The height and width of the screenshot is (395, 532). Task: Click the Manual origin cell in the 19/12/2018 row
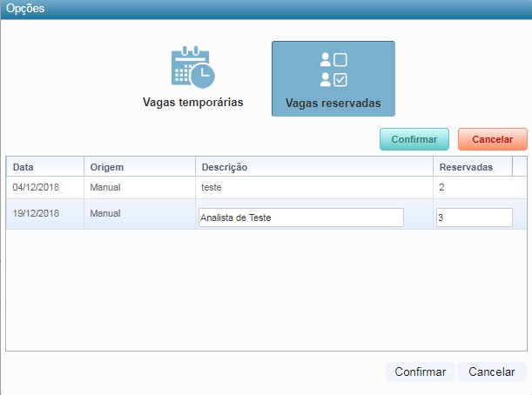tap(104, 213)
